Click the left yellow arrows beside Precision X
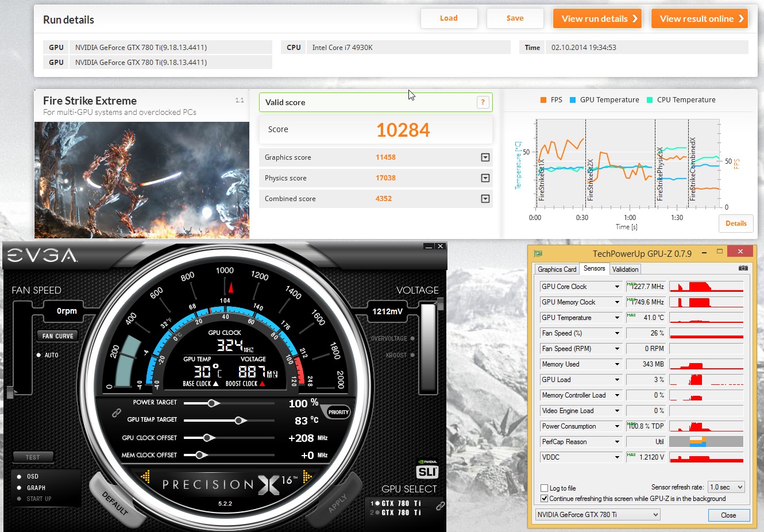 click(145, 476)
